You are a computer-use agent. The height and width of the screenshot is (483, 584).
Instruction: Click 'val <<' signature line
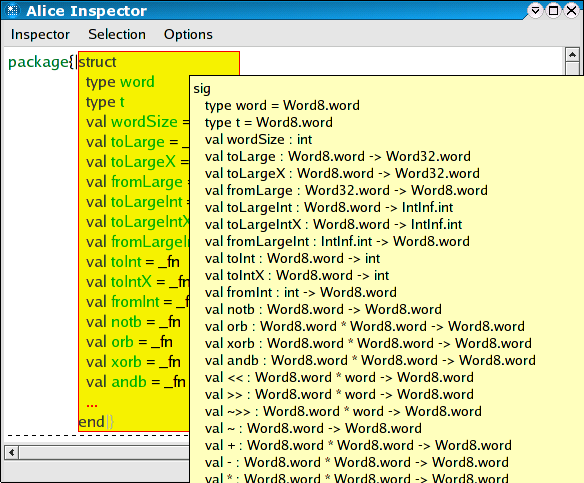(x=339, y=378)
